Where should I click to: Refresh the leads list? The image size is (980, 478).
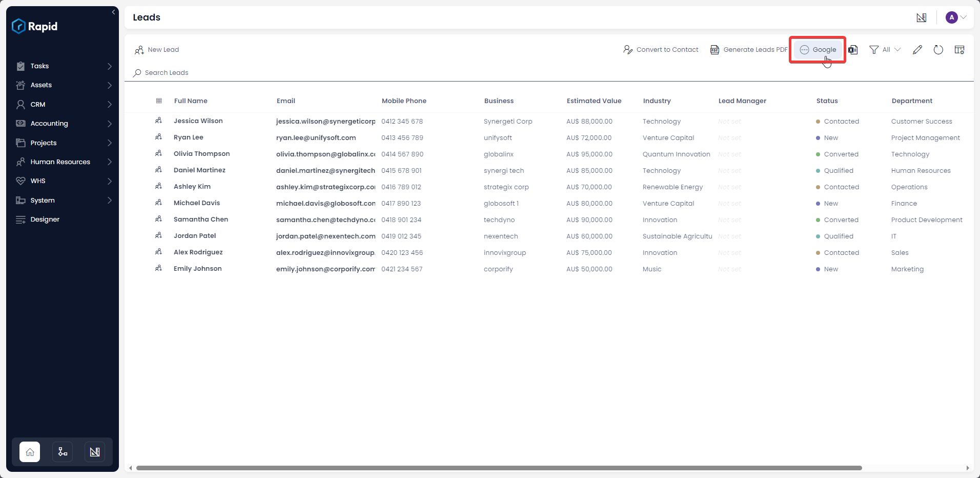(x=938, y=50)
